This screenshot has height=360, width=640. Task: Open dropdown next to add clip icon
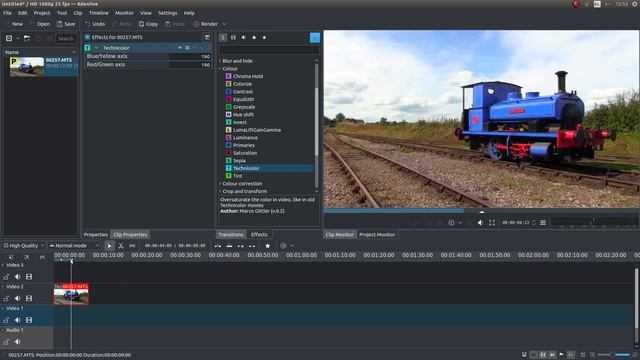[18, 38]
